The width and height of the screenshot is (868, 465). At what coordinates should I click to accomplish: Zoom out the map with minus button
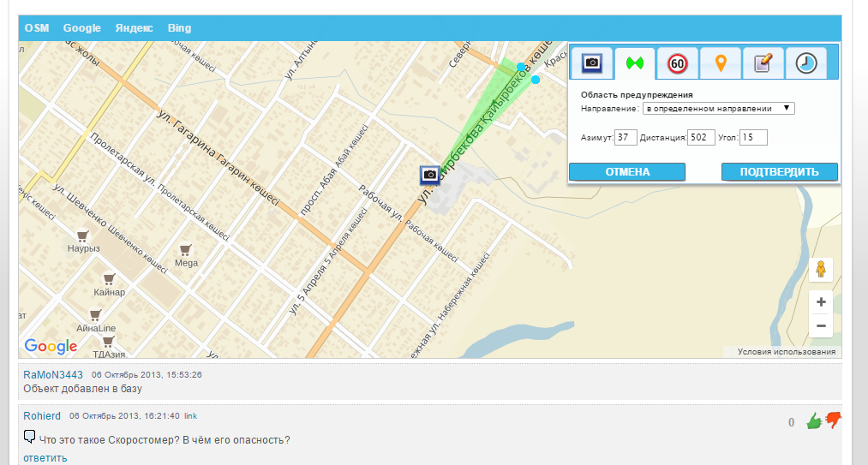point(821,325)
